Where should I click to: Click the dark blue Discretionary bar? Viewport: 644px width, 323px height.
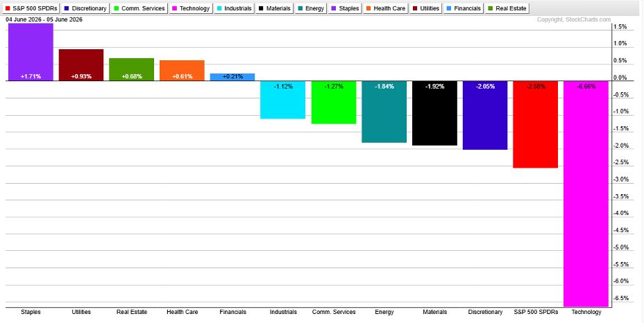click(x=485, y=115)
